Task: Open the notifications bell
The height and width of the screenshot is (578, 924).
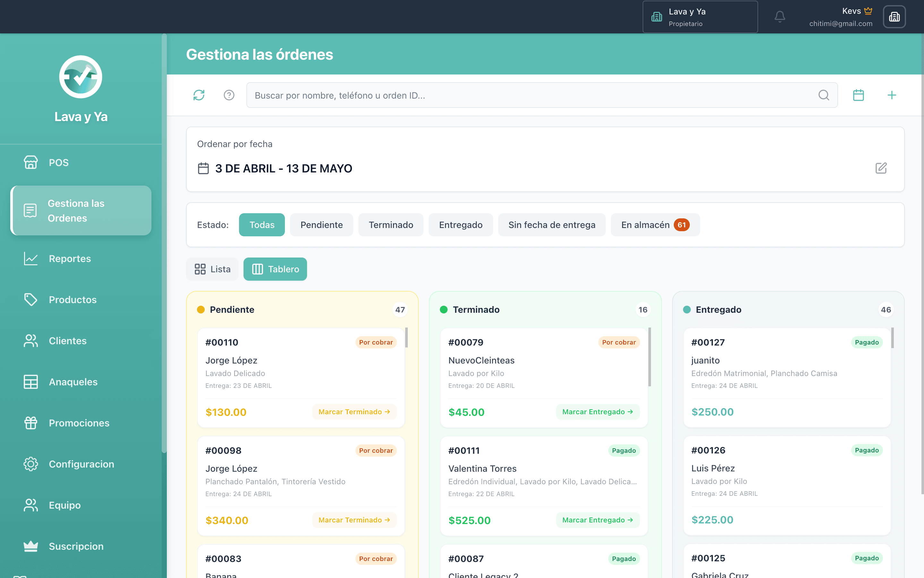Action: [780, 16]
